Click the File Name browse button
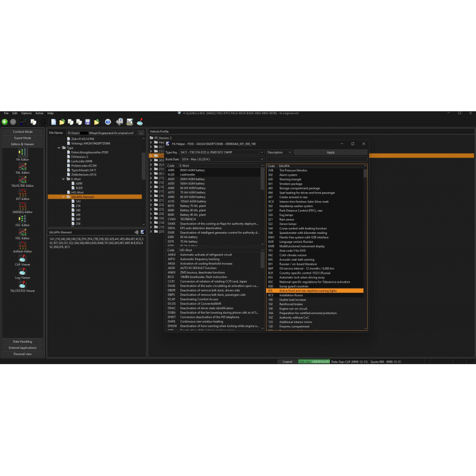 (141, 133)
